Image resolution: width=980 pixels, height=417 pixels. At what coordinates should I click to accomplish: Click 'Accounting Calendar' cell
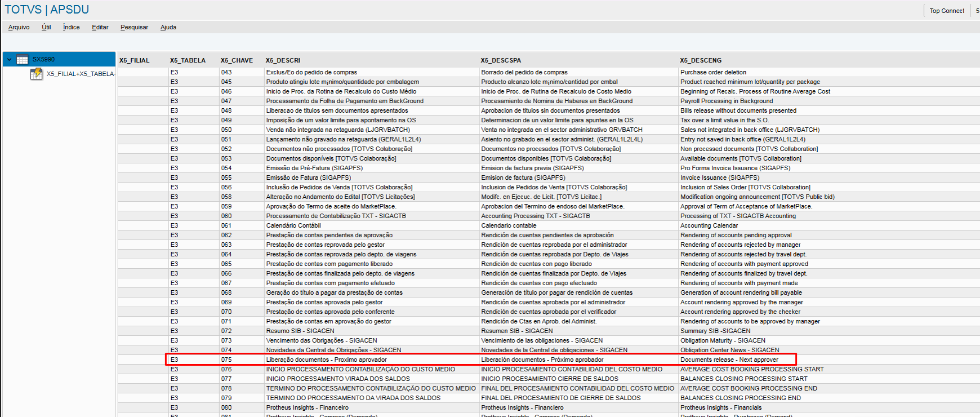(x=829, y=225)
